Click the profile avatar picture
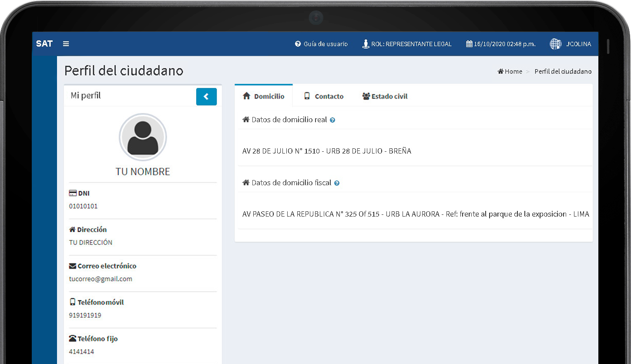 143,137
